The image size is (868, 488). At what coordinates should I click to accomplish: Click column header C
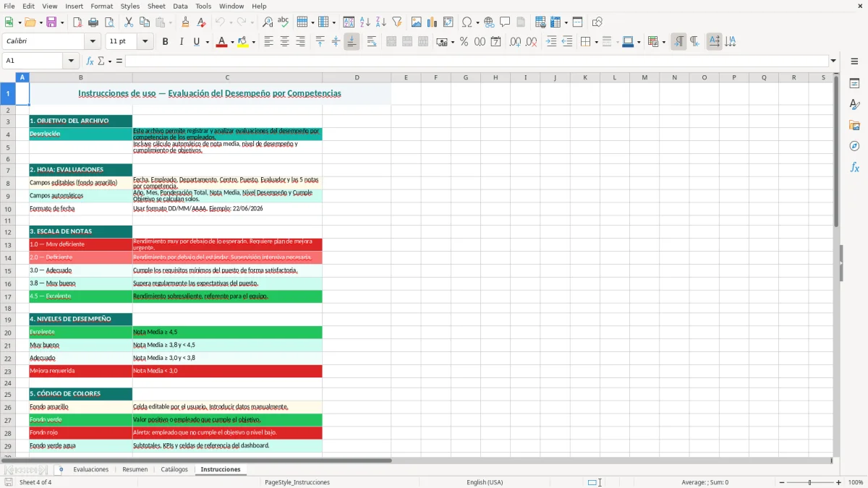(227, 77)
